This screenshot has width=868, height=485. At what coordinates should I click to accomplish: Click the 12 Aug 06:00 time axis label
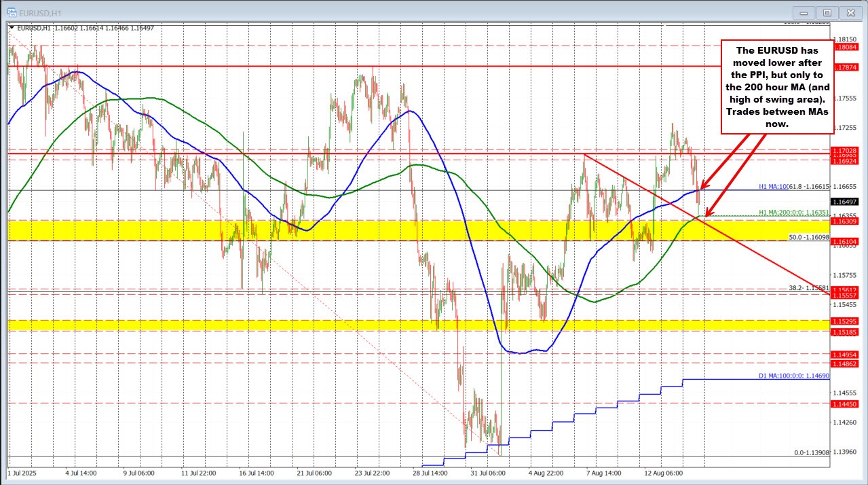click(x=664, y=472)
